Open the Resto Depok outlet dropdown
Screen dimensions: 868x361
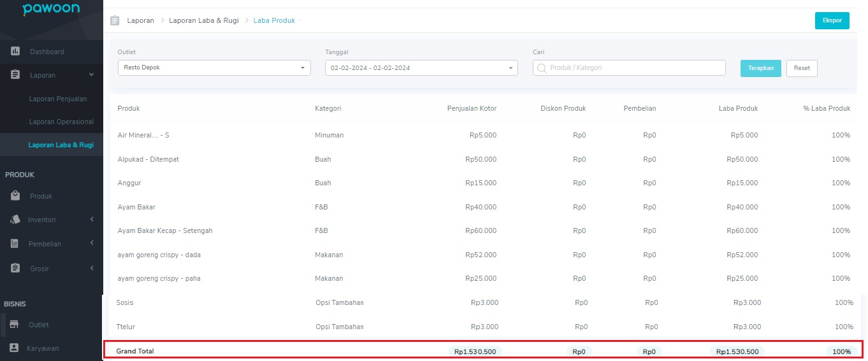pos(214,67)
